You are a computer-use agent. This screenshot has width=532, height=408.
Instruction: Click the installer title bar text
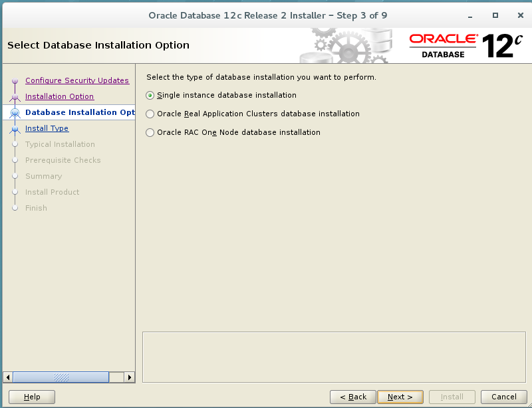click(268, 15)
